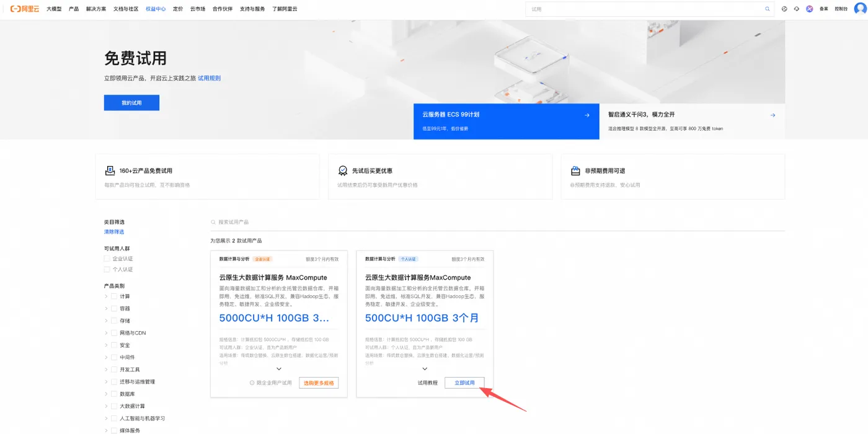
Task: Check the 存储 category checkbox
Action: 115,321
